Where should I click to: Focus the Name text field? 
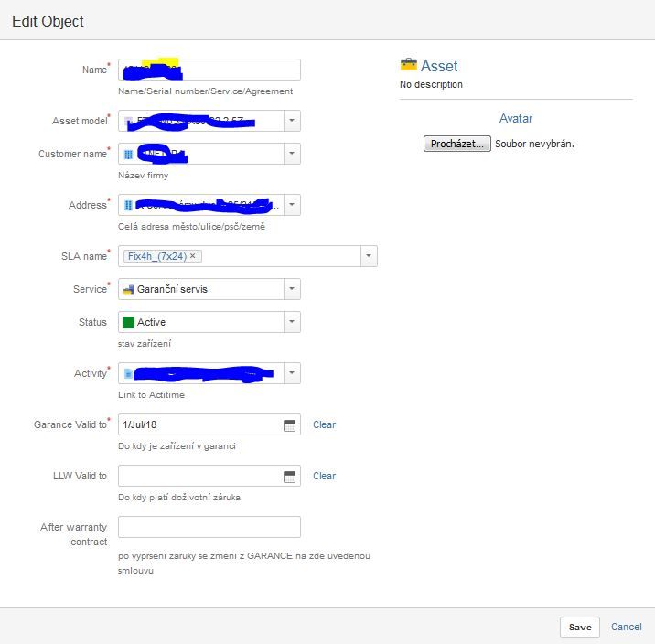point(209,70)
